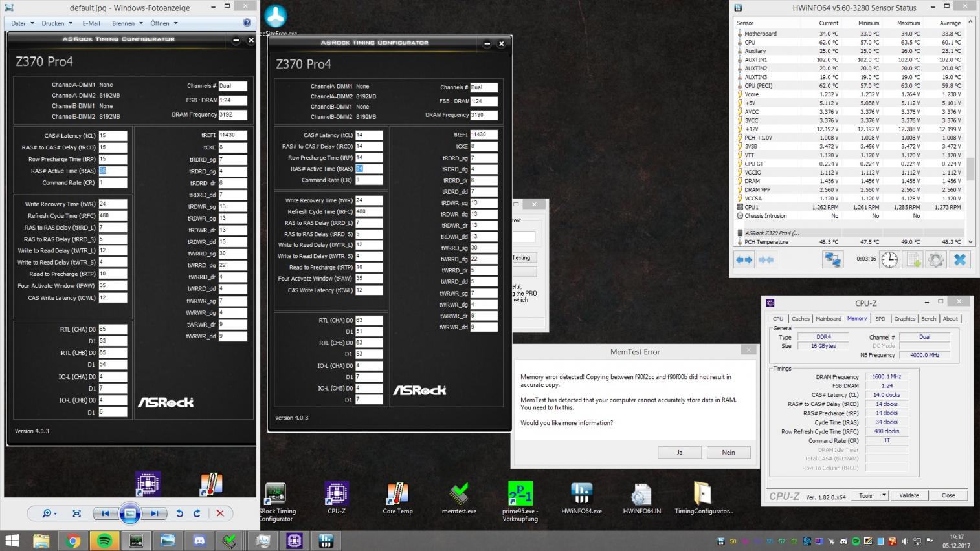The width and height of the screenshot is (980, 551).
Task: Open the CPU-Z Tools dropdown arrow
Action: [884, 495]
